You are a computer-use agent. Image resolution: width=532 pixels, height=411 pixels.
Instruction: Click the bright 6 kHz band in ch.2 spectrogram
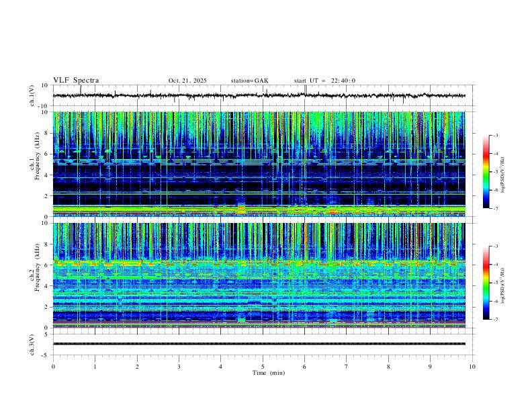pyautogui.click(x=259, y=263)
